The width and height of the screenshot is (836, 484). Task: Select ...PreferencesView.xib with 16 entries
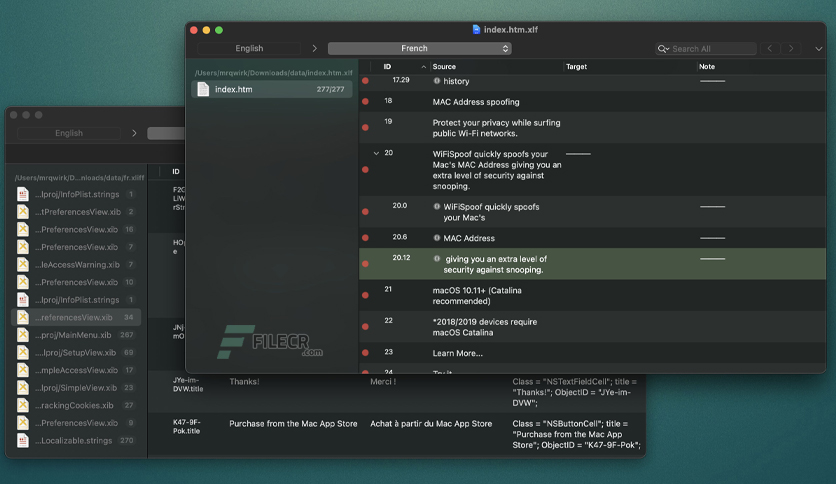point(76,229)
